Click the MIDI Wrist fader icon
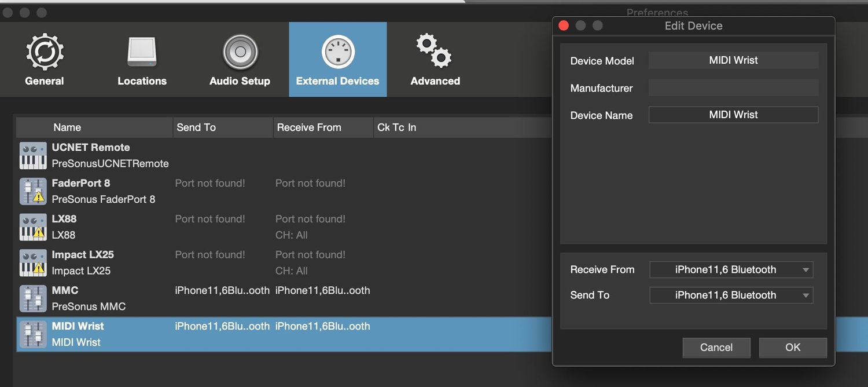Image resolution: width=868 pixels, height=387 pixels. pos(33,334)
